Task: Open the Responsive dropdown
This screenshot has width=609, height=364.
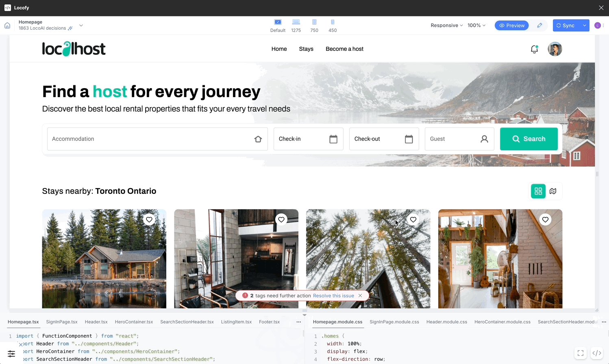Action: (x=446, y=25)
